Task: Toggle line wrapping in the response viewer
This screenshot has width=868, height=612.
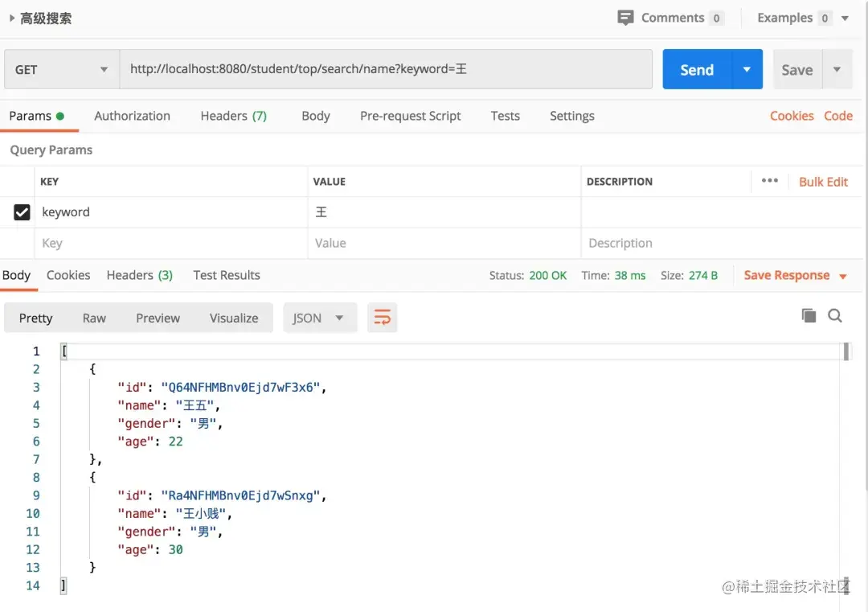Action: tap(383, 317)
